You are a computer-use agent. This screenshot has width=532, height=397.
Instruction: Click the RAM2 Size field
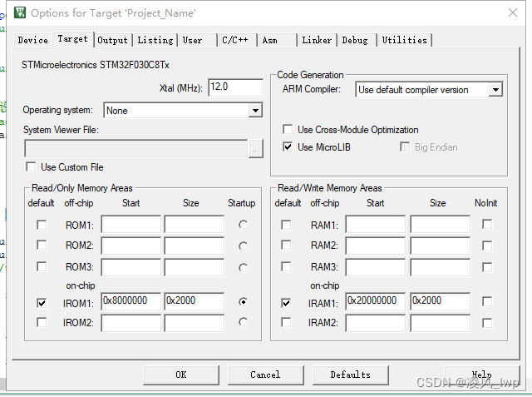(440, 246)
